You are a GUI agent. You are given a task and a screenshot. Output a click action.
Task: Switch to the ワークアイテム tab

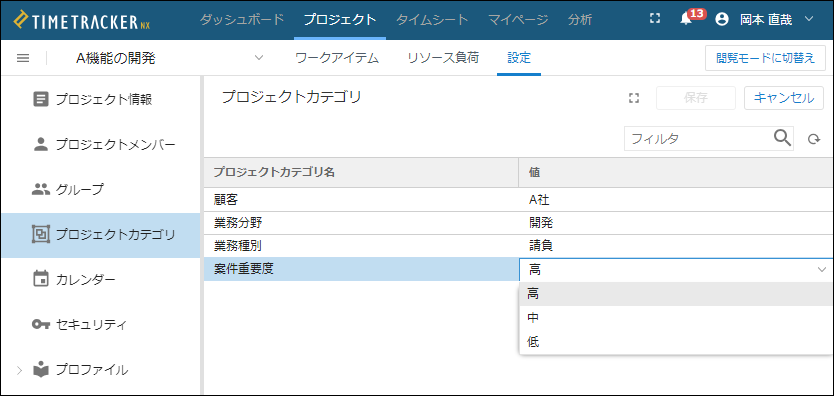point(337,58)
